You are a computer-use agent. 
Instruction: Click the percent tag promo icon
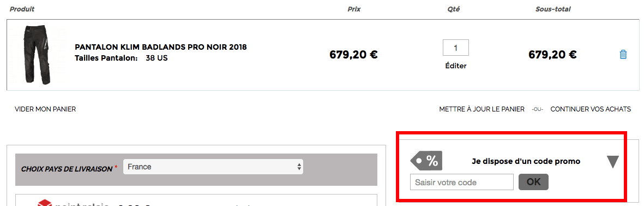[x=426, y=161]
